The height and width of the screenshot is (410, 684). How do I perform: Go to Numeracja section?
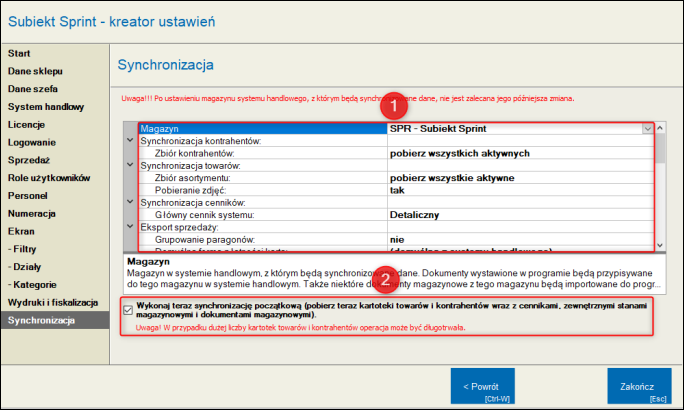(x=31, y=214)
